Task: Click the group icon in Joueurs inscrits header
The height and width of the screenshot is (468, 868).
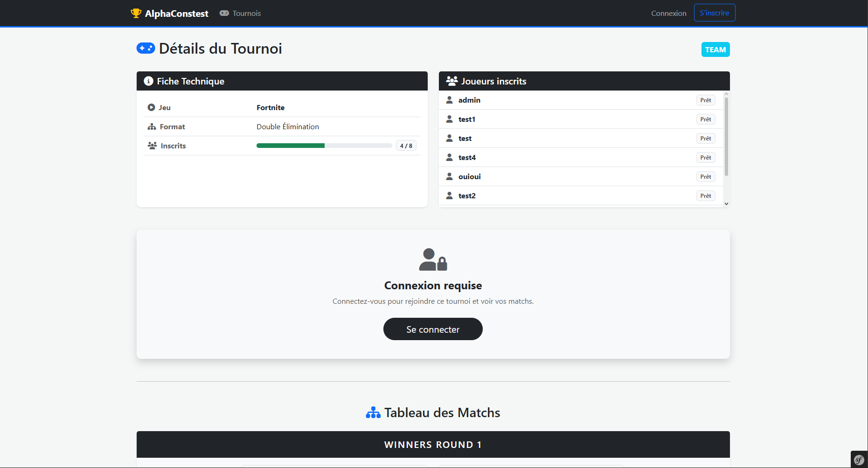Action: point(452,81)
